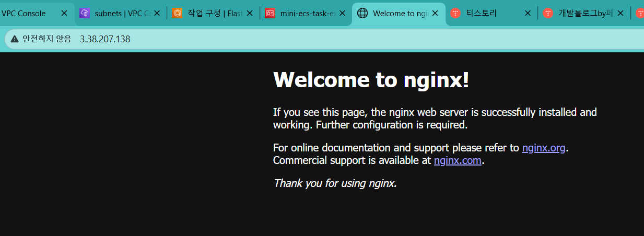The image size is (644, 236).
Task: Open the nginx.com link
Action: tap(458, 160)
